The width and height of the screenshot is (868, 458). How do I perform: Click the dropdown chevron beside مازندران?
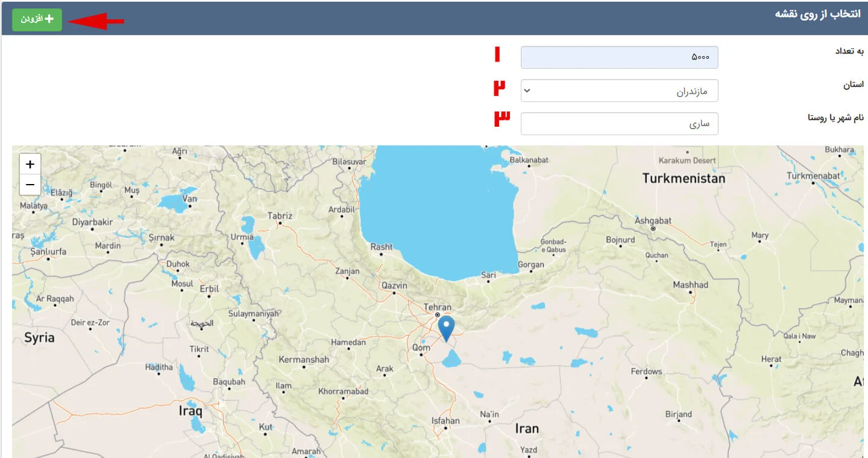coord(527,91)
